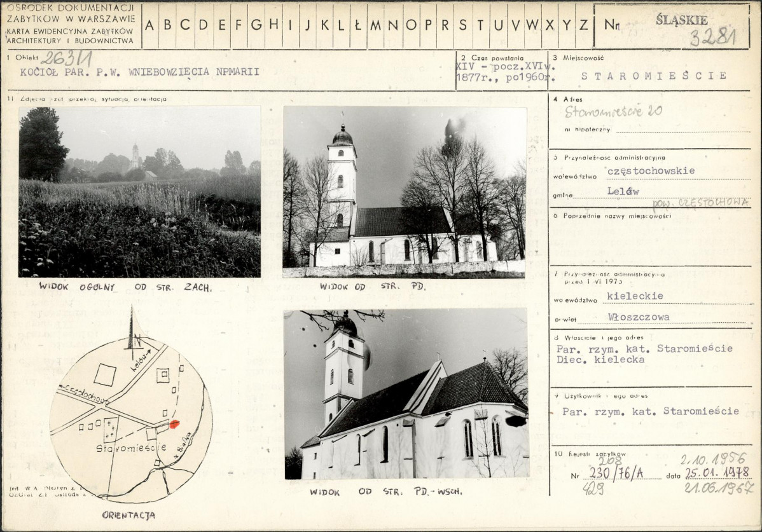Pick the letter K index cell
The height and width of the screenshot is (532, 762).
324,25
